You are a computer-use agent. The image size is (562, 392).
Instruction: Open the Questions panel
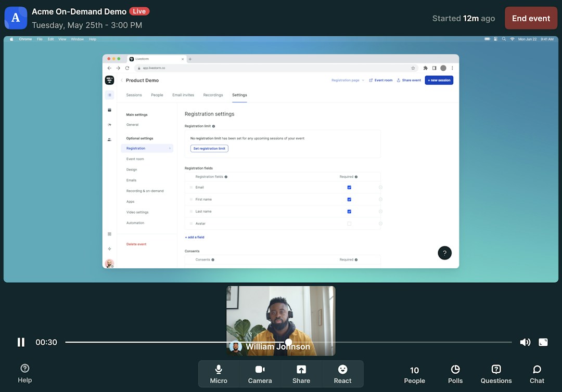496,374
